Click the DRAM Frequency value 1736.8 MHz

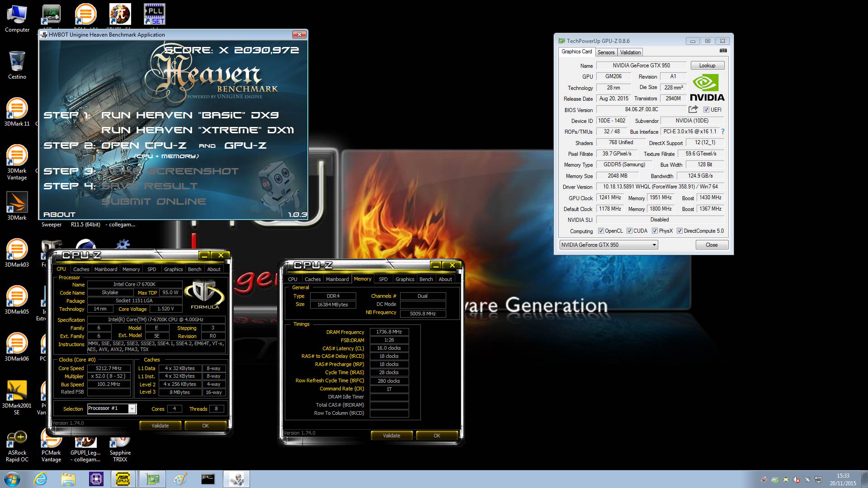coord(389,332)
